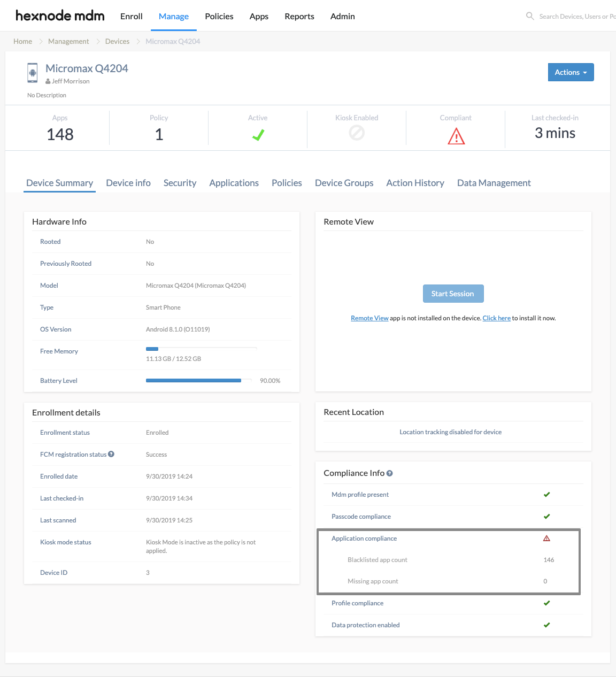Switch to the Data Management tab
This screenshot has height=677, width=616.
pos(494,183)
